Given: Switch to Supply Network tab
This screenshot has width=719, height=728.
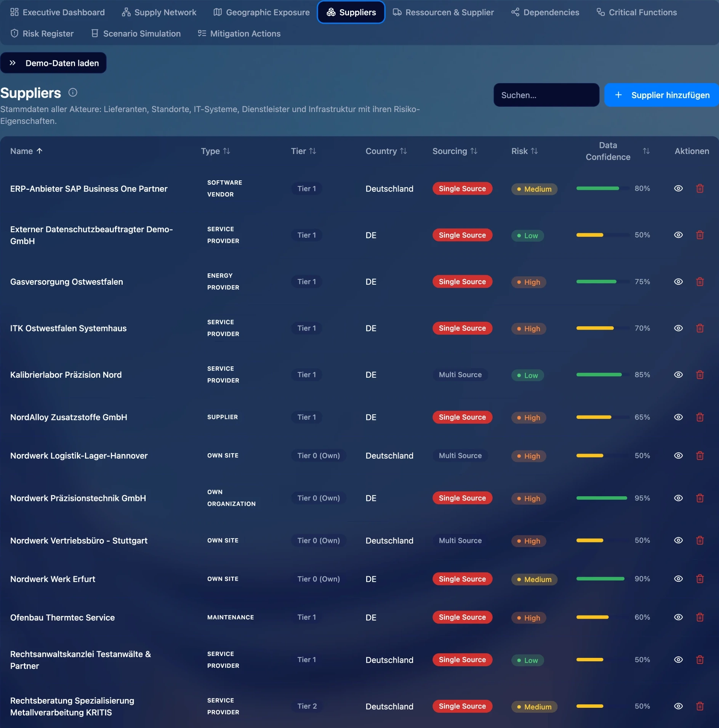Looking at the screenshot, I should pyautogui.click(x=159, y=12).
